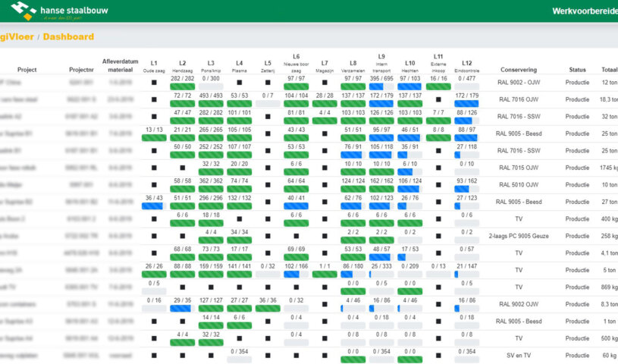The height and width of the screenshot is (364, 618).
Task: Click black square under L3 in 869 kg row
Action: [211, 287]
